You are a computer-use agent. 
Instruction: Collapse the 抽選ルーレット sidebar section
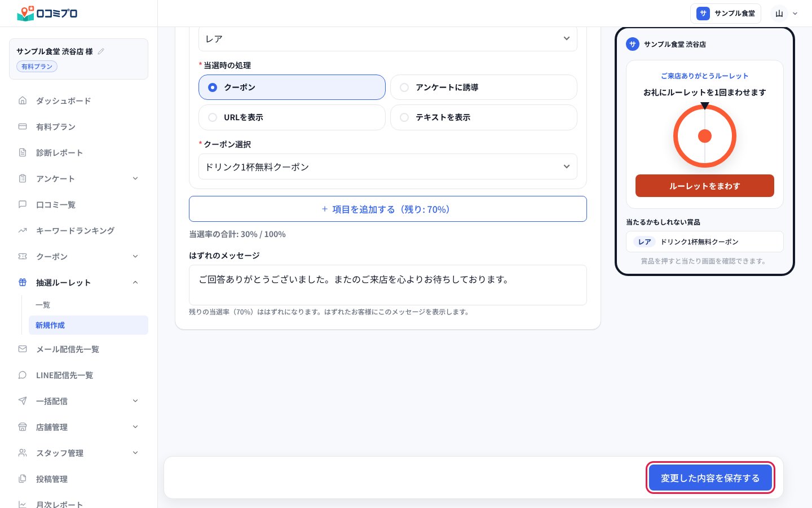click(x=135, y=282)
